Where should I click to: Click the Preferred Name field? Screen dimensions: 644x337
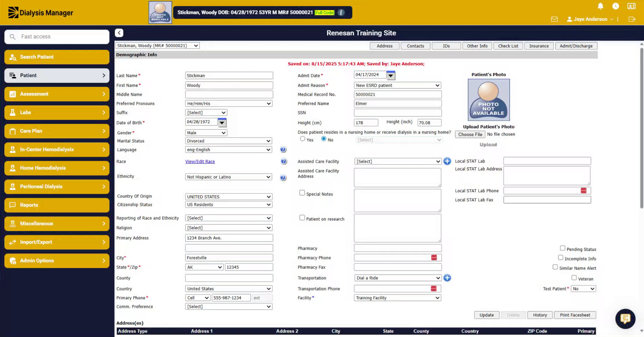pyautogui.click(x=398, y=103)
